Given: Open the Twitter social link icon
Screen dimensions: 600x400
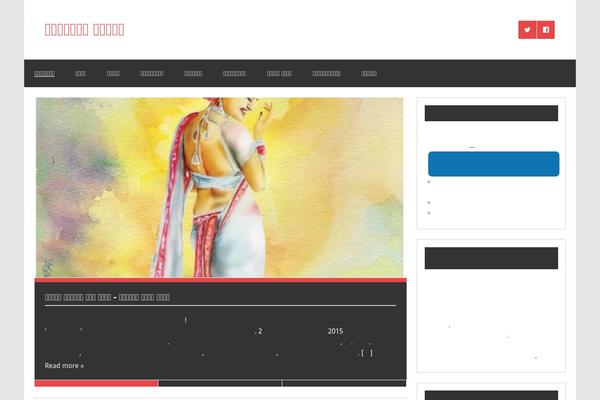Looking at the screenshot, I should [527, 30].
